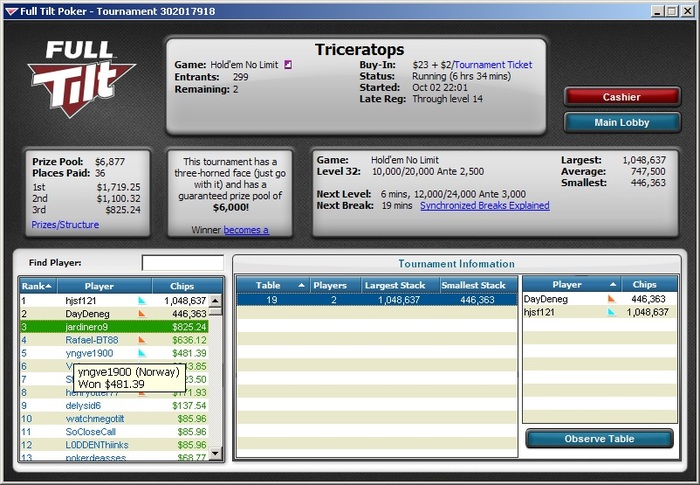This screenshot has height=485, width=700.
Task: Click the Observe Table button
Action: point(599,439)
